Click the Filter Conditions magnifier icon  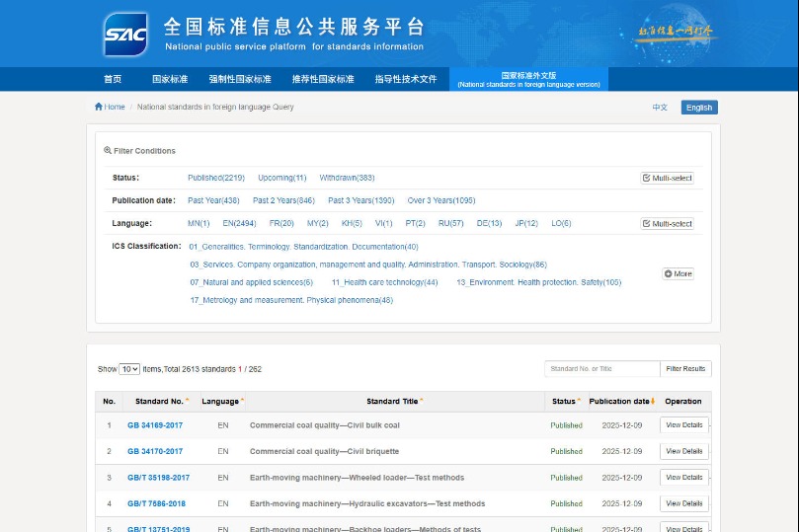(x=108, y=151)
